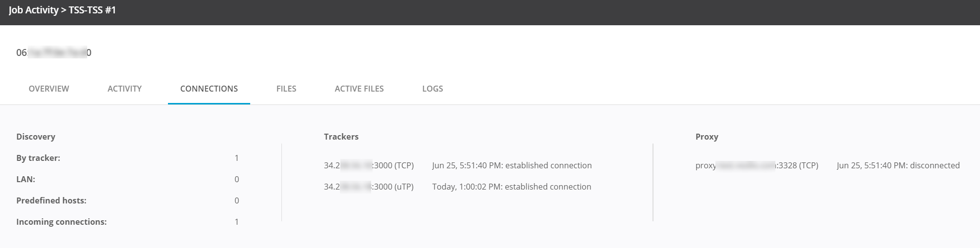Switch to the Overview tab

[x=49, y=89]
